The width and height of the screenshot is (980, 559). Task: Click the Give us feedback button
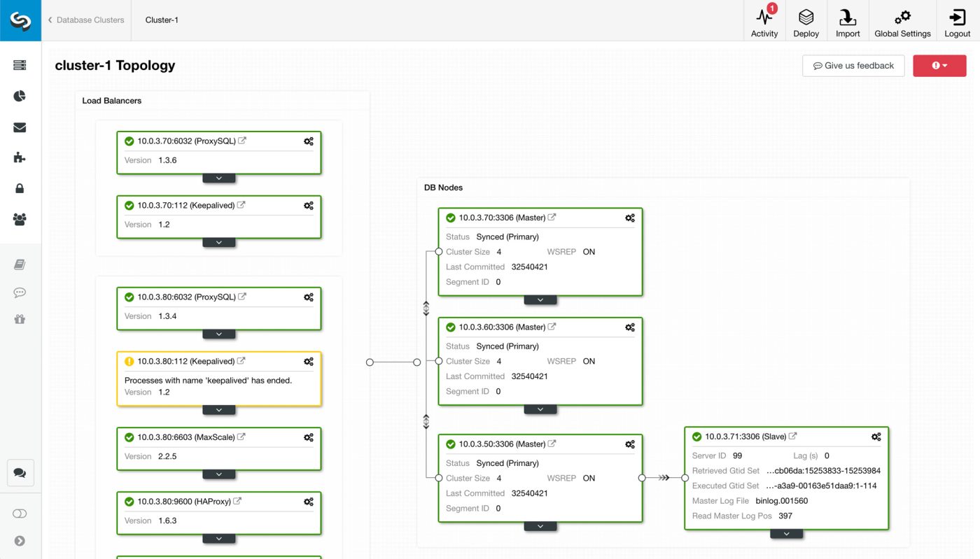click(x=853, y=66)
